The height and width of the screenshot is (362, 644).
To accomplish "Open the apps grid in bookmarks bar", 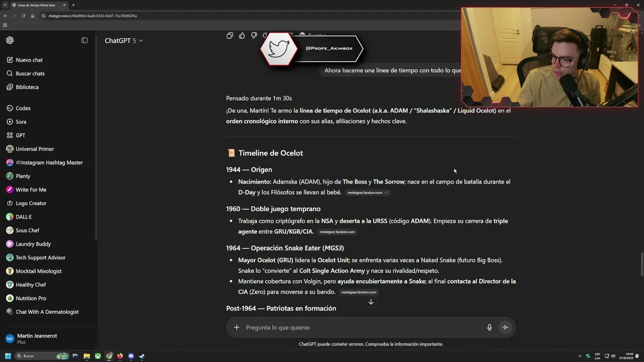I will (x=5, y=25).
